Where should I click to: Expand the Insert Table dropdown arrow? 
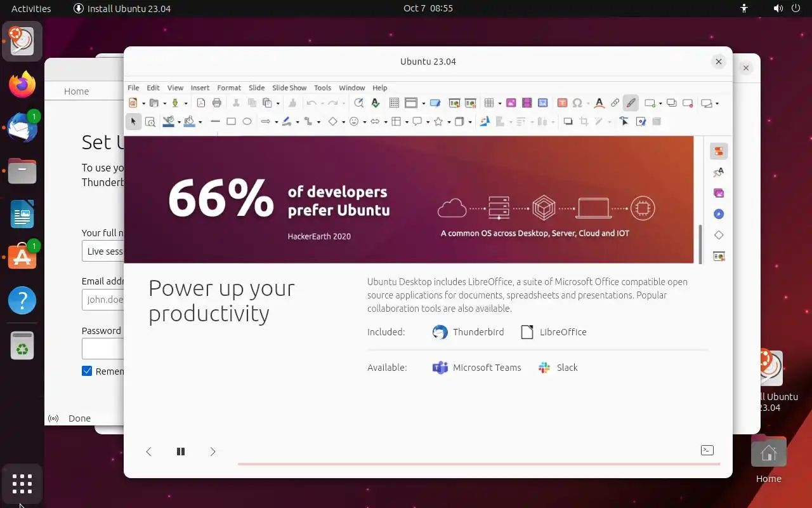(x=500, y=104)
